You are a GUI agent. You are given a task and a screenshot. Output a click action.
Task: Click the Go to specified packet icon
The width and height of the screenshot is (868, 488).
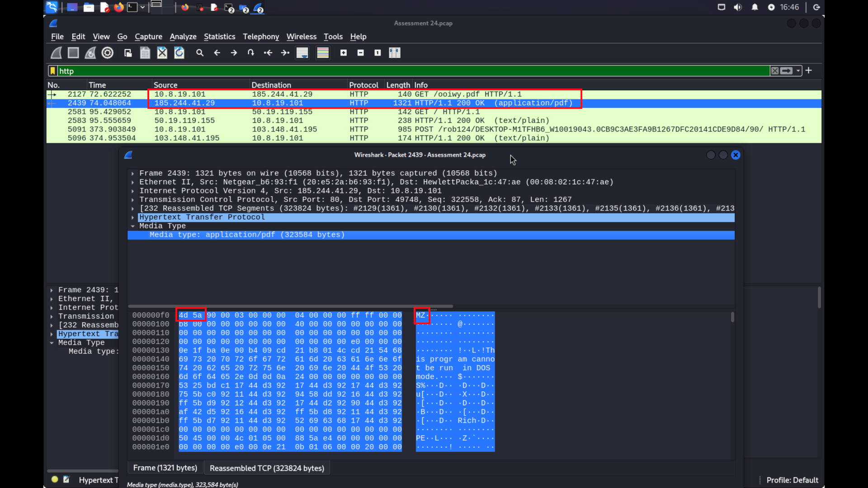coord(251,53)
